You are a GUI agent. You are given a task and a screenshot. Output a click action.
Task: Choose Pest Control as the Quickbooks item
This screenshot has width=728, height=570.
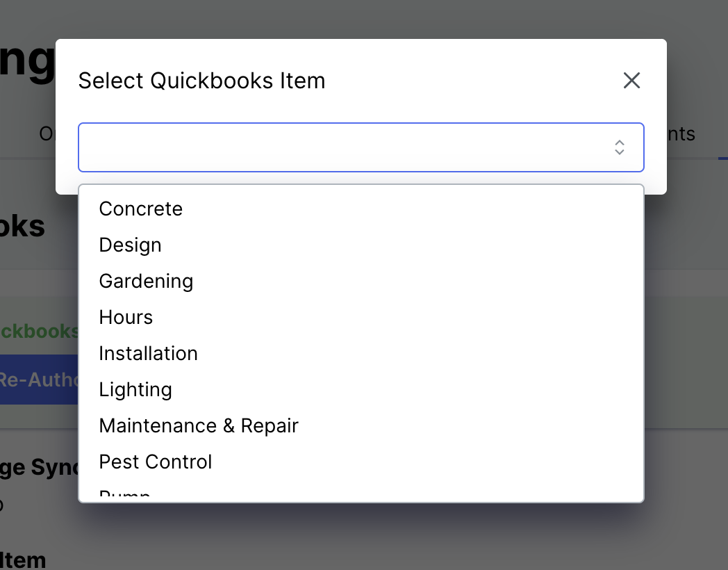click(155, 462)
